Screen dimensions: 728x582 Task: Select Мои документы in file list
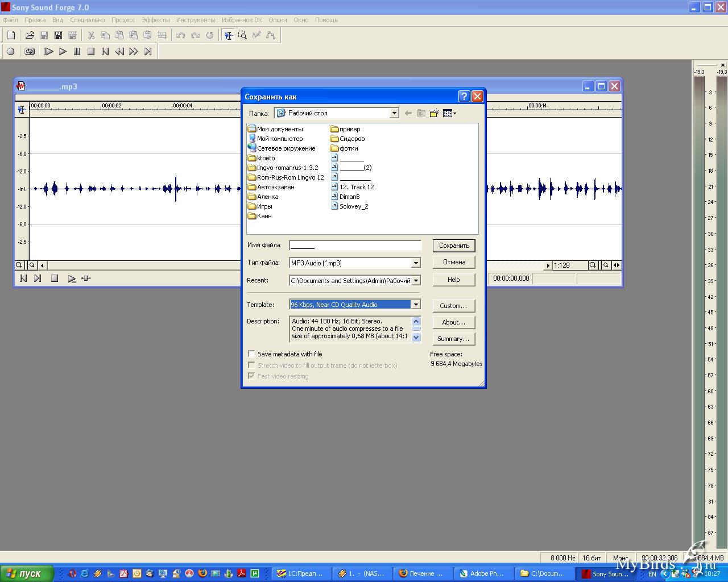pos(275,129)
